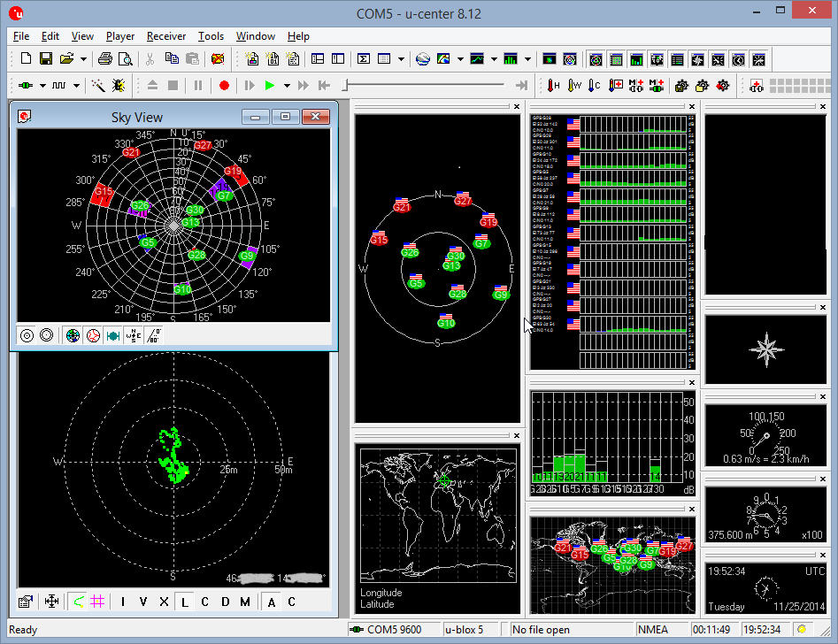Screen dimensions: 838x644
Task: Open the Tools menu
Action: pos(211,36)
